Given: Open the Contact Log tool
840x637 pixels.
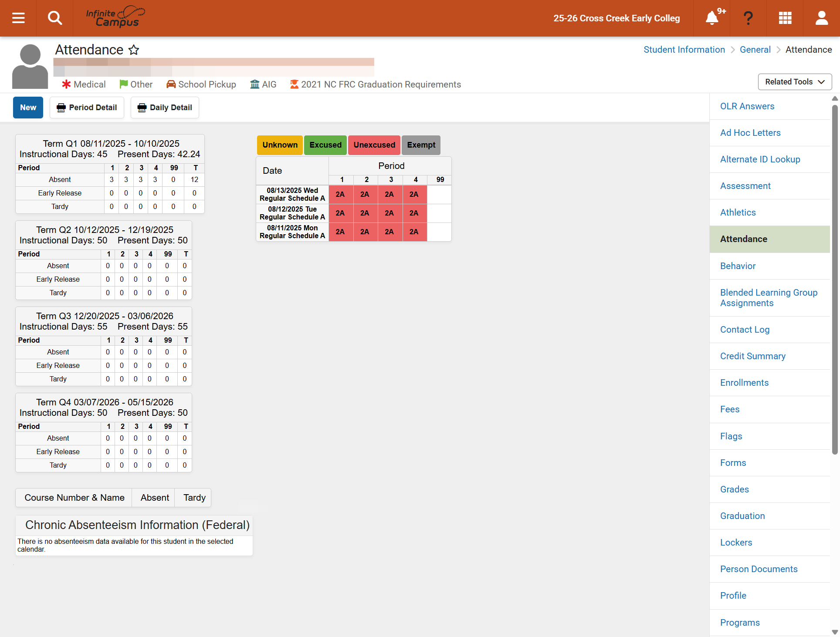Looking at the screenshot, I should (x=745, y=330).
